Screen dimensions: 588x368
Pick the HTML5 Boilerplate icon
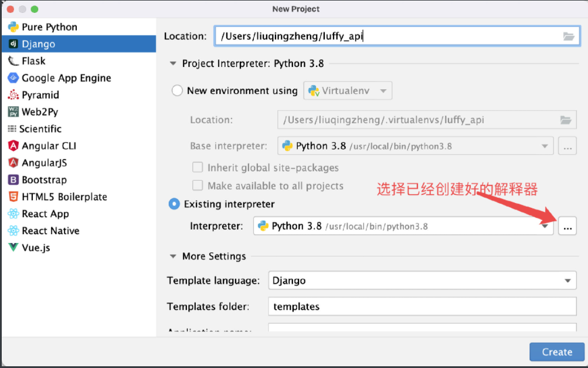(x=13, y=197)
